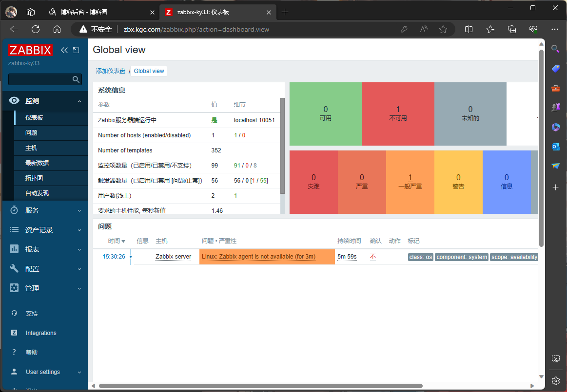Click the 5m 59s duration value

347,257
